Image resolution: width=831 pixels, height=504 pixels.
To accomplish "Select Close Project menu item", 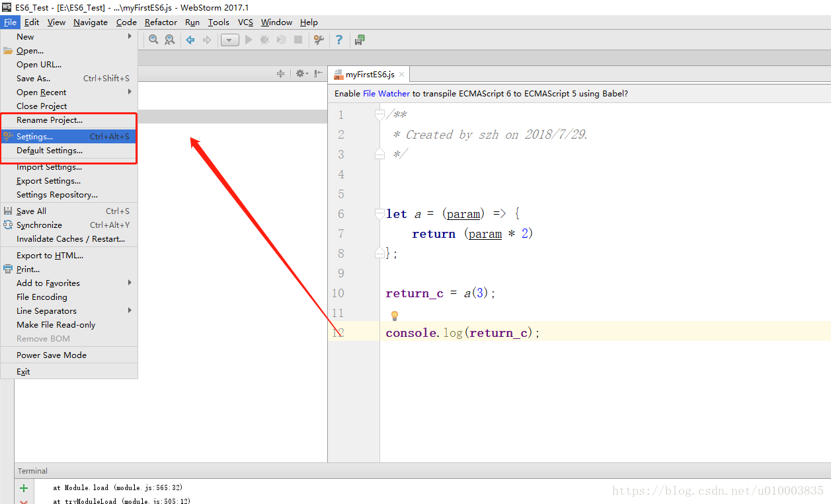I will (x=69, y=106).
